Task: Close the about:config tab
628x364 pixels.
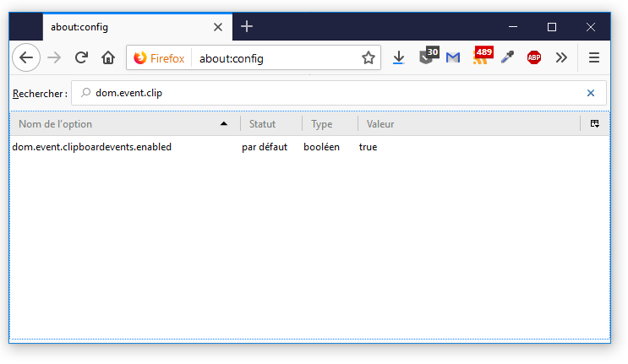Action: pyautogui.click(x=218, y=27)
